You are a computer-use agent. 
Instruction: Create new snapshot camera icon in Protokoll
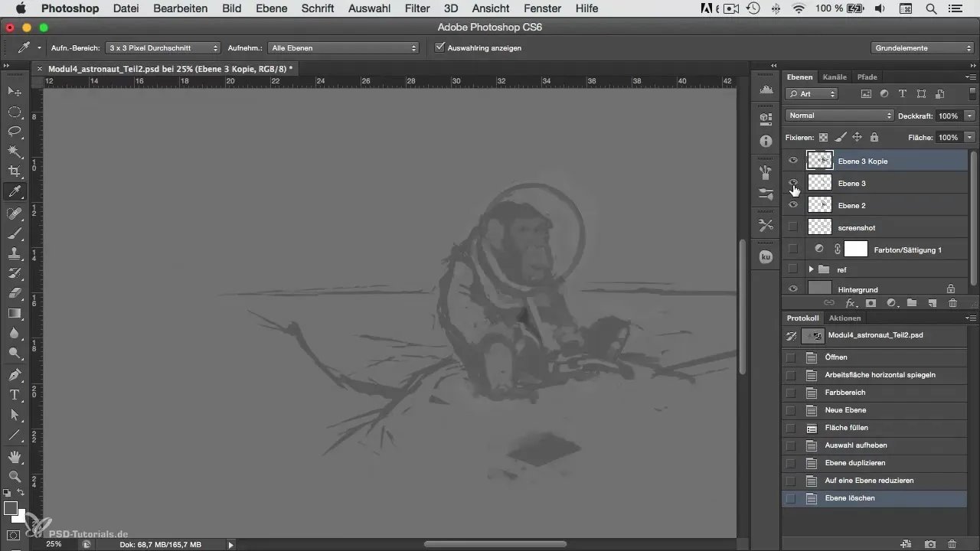coord(929,544)
